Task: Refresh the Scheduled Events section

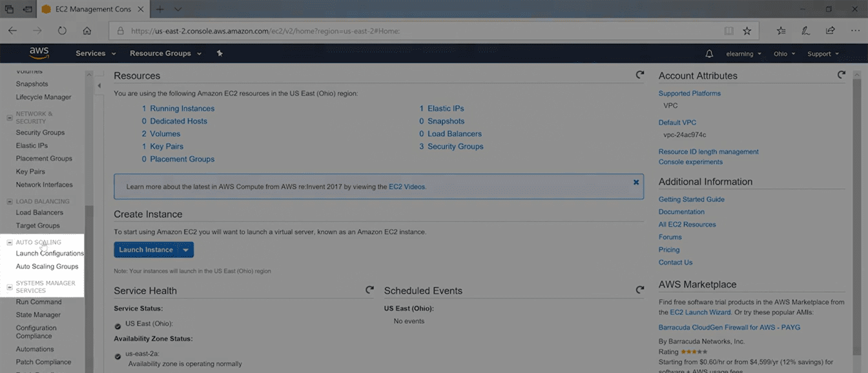Action: (639, 290)
